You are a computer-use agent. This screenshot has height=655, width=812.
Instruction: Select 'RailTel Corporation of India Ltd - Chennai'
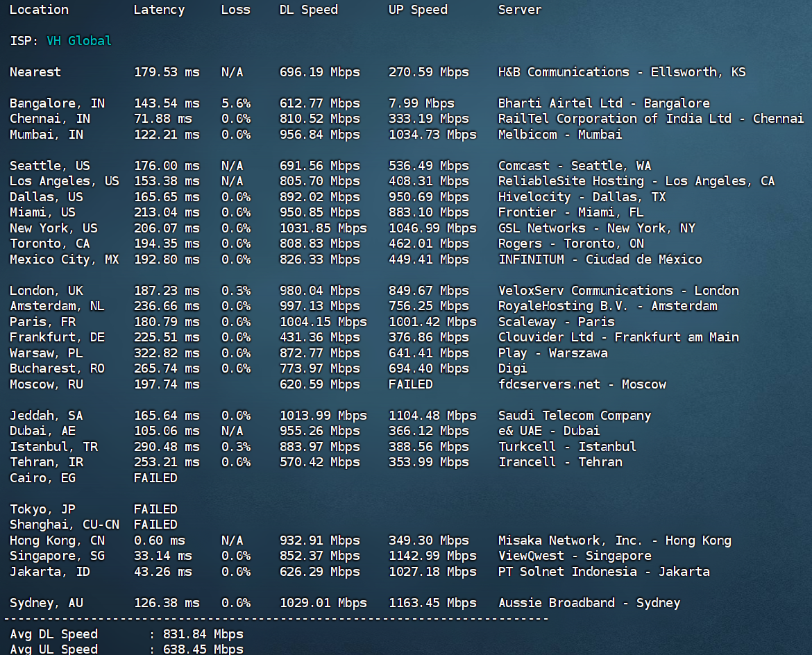point(651,119)
